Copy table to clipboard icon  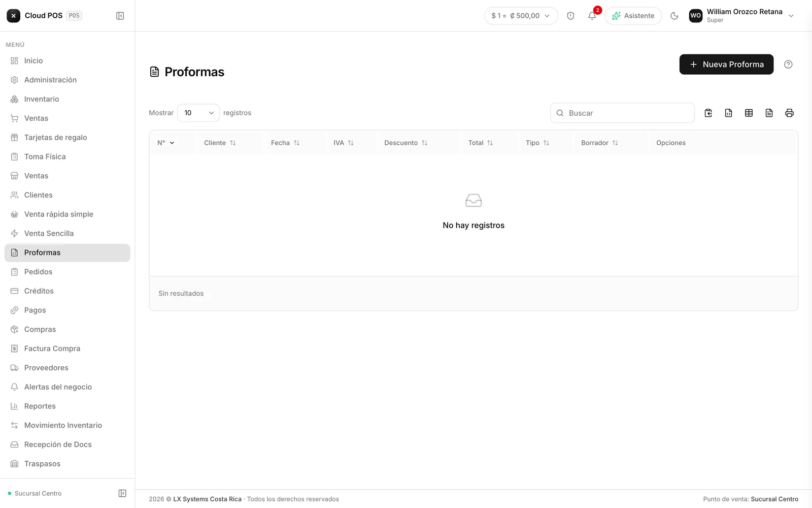(x=708, y=113)
